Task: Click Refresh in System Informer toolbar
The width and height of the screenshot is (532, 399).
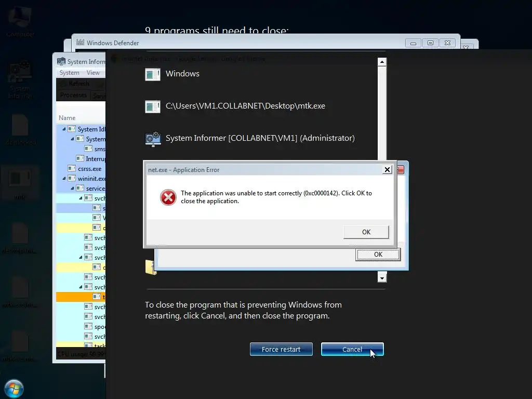Action: pos(75,84)
